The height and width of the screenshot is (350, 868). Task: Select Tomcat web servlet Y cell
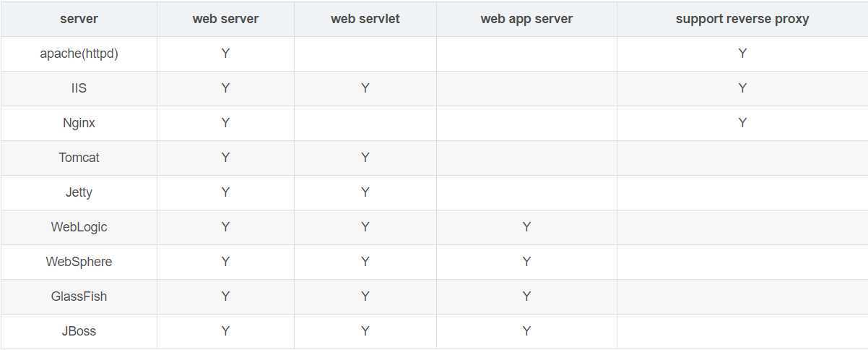coord(365,158)
